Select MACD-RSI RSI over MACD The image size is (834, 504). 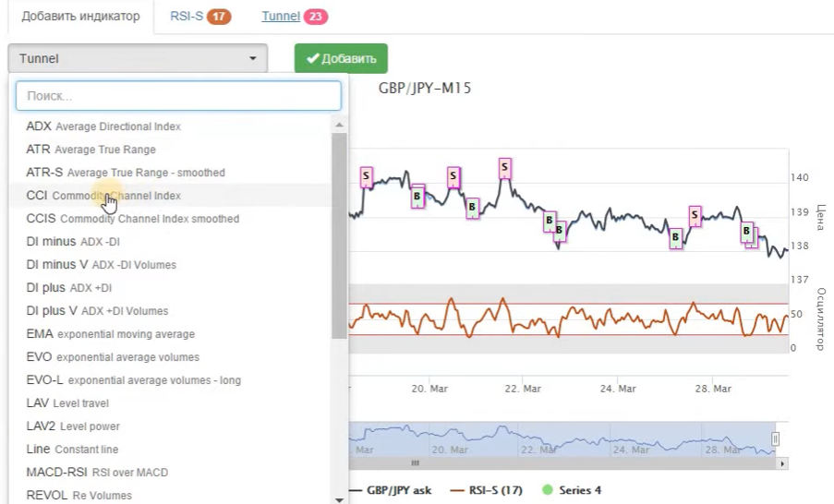tap(170, 472)
